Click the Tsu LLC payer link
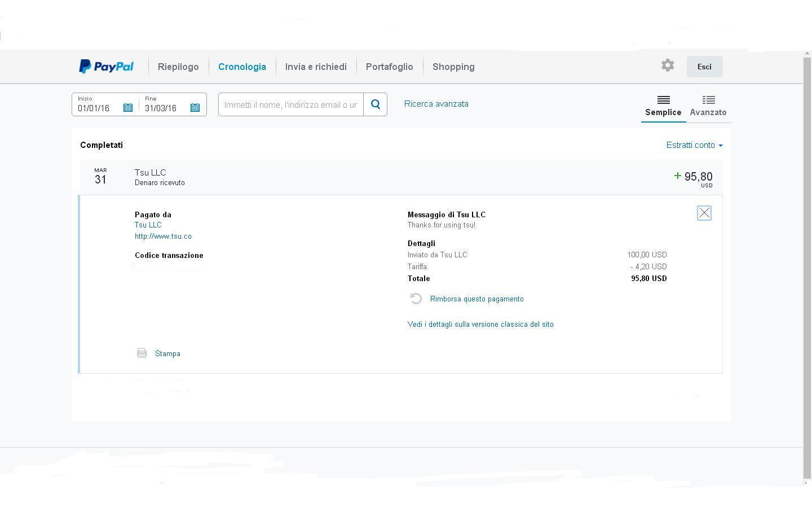812x508 pixels. click(148, 225)
